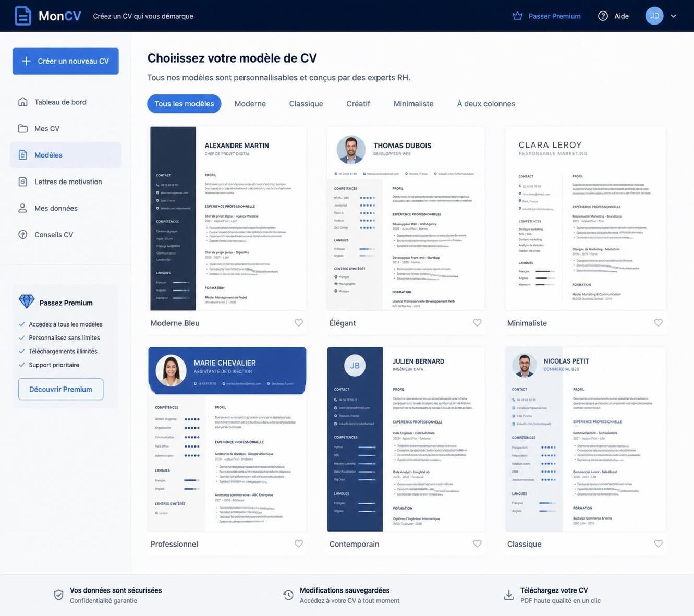Open Conseils CV section

tap(66, 235)
